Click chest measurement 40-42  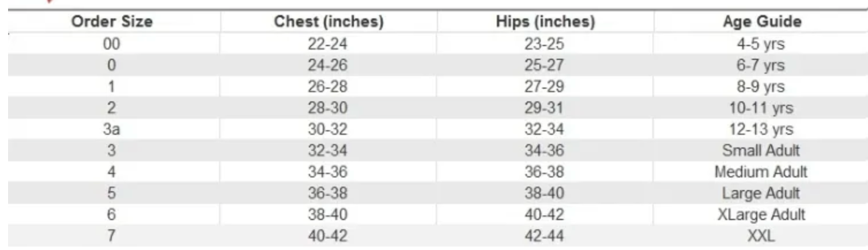click(328, 236)
